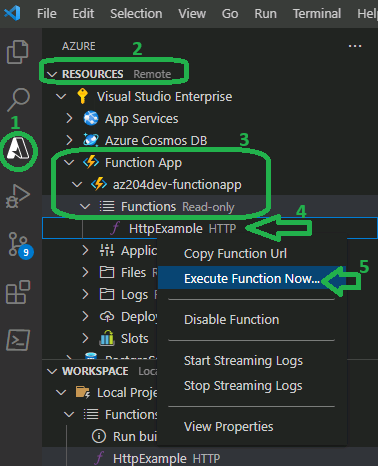Click the Run build info icon
The image size is (378, 466).
[99, 436]
